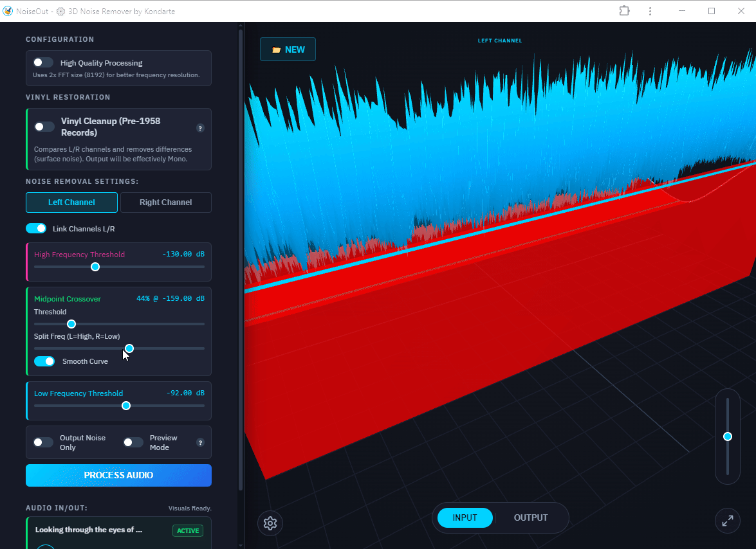Show help for Preview Mode
Image resolution: width=756 pixels, height=549 pixels.
click(200, 442)
